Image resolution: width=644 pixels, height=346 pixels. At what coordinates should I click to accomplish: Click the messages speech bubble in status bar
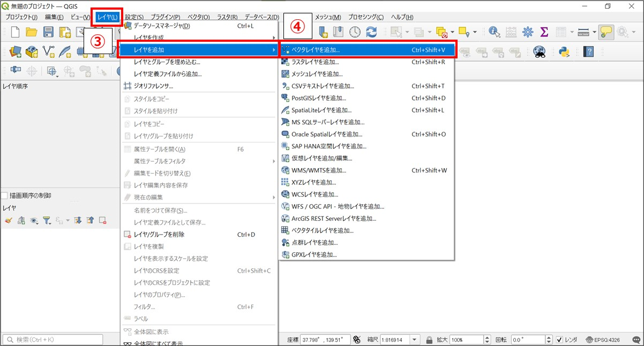click(x=636, y=340)
